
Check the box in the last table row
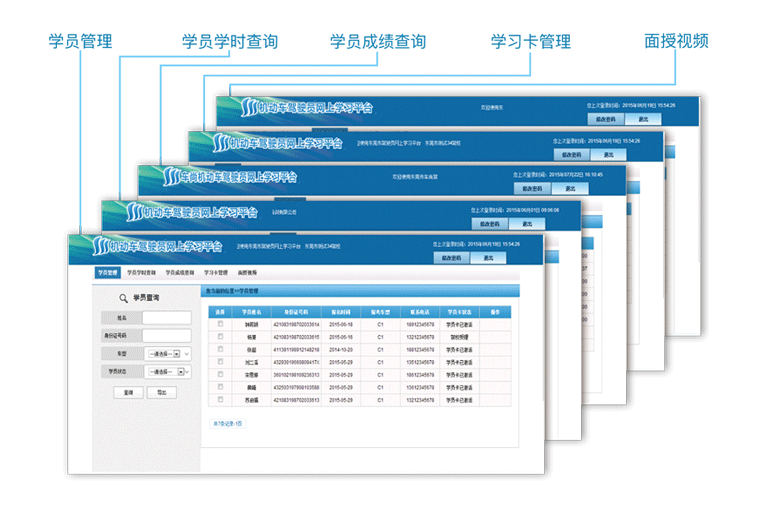pyautogui.click(x=220, y=399)
